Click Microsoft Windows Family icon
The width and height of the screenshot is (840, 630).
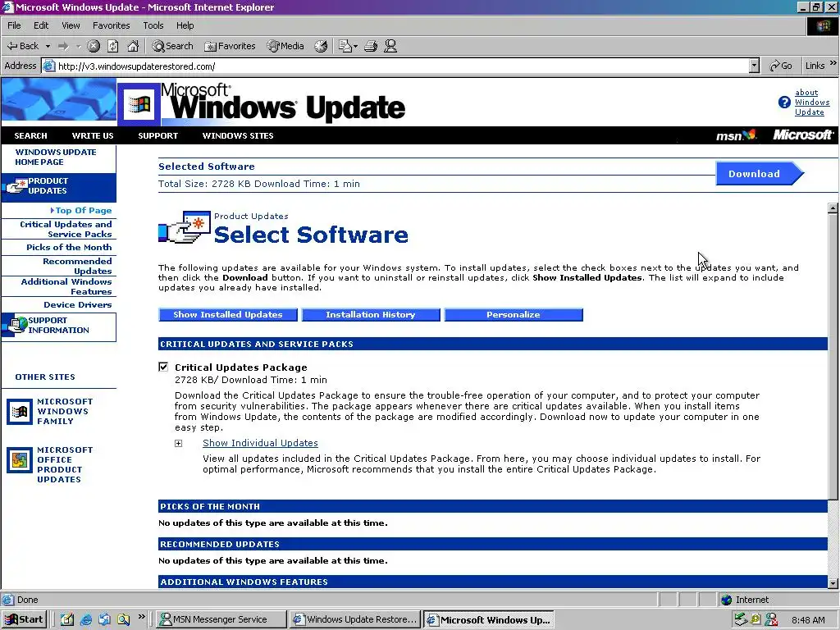coord(20,412)
